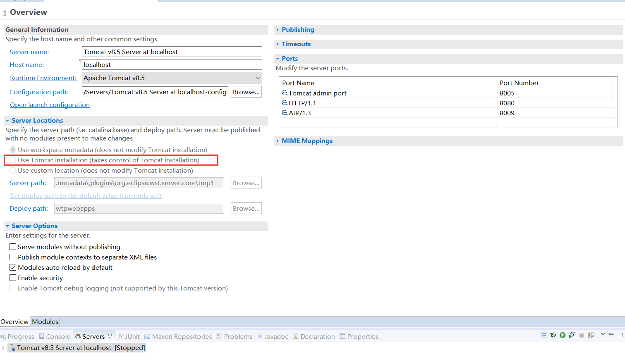Click port number 8009 cell

pyautogui.click(x=507, y=113)
